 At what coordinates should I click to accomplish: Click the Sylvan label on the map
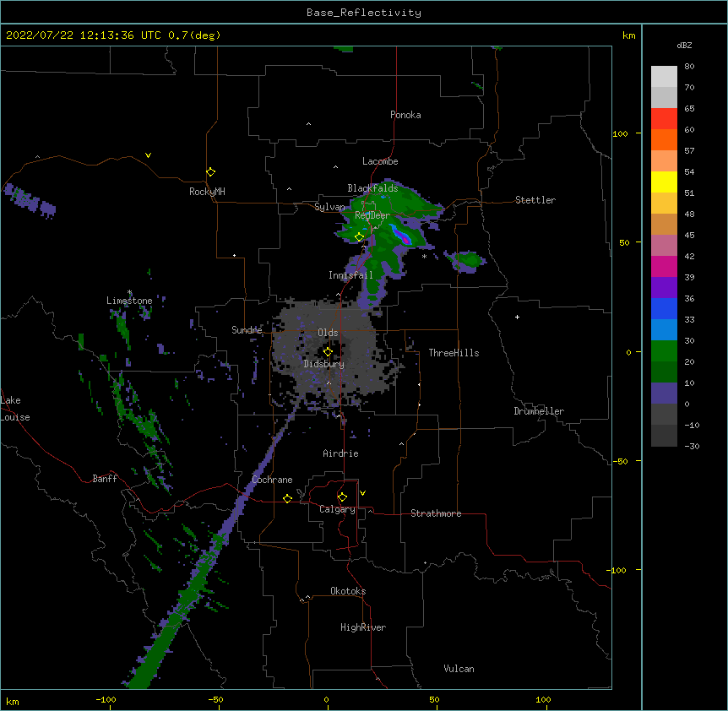(329, 207)
